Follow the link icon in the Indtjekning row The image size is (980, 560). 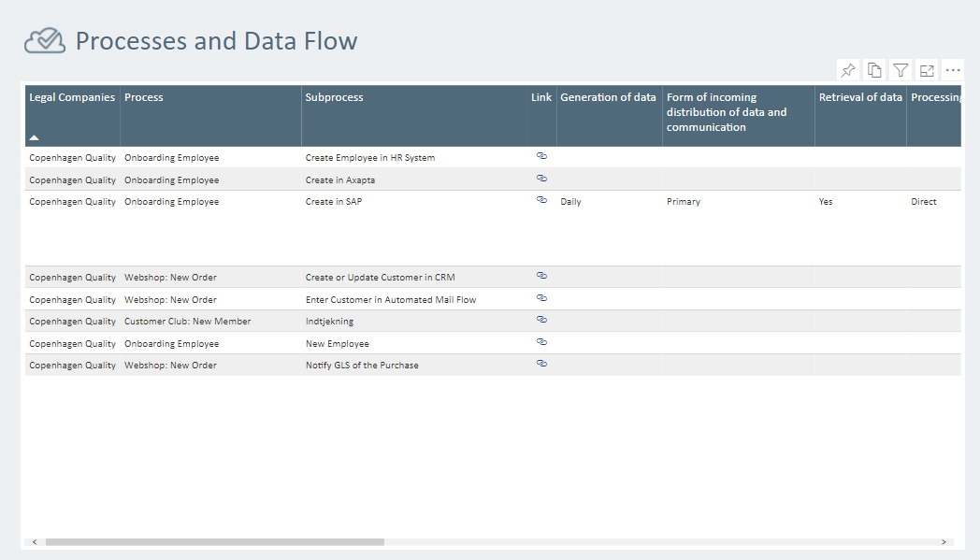pyautogui.click(x=541, y=320)
